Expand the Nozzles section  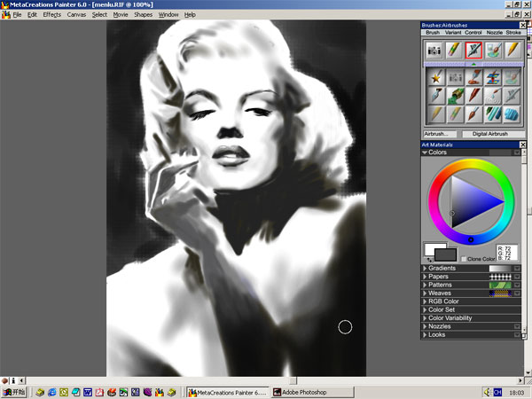click(425, 326)
